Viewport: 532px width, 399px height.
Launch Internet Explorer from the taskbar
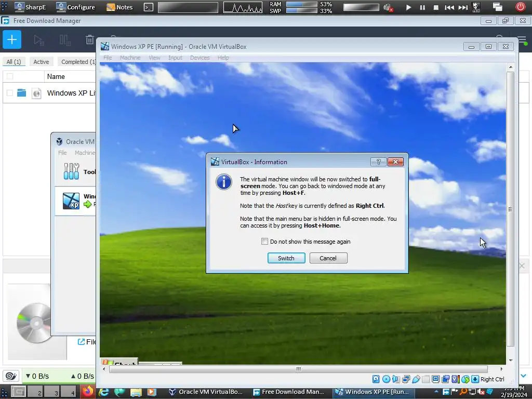(104, 392)
